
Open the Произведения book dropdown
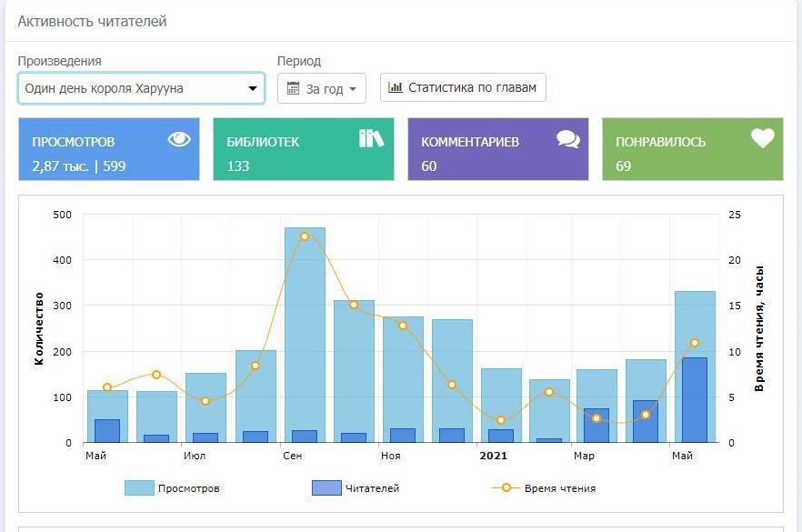pos(141,88)
